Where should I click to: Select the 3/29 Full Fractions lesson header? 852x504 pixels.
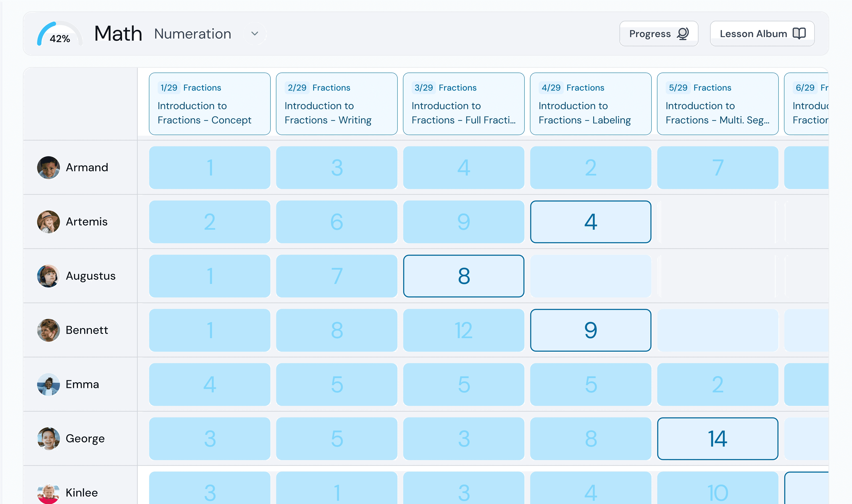[464, 104]
